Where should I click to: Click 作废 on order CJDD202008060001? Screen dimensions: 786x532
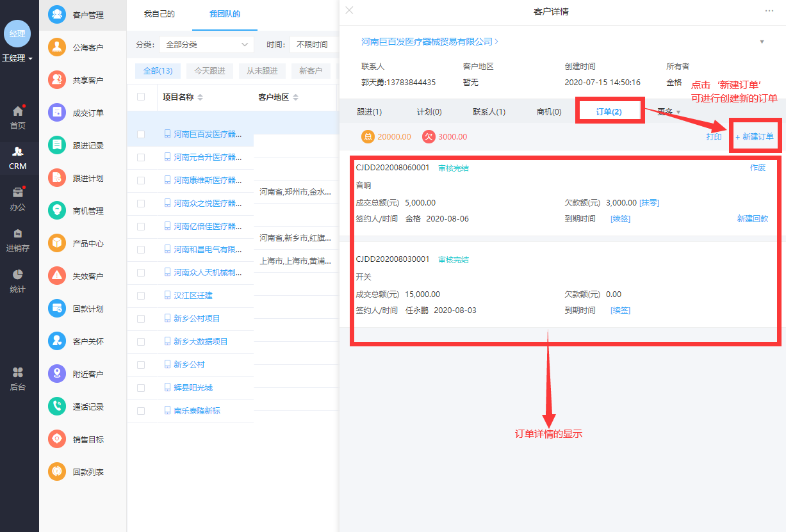coord(758,168)
